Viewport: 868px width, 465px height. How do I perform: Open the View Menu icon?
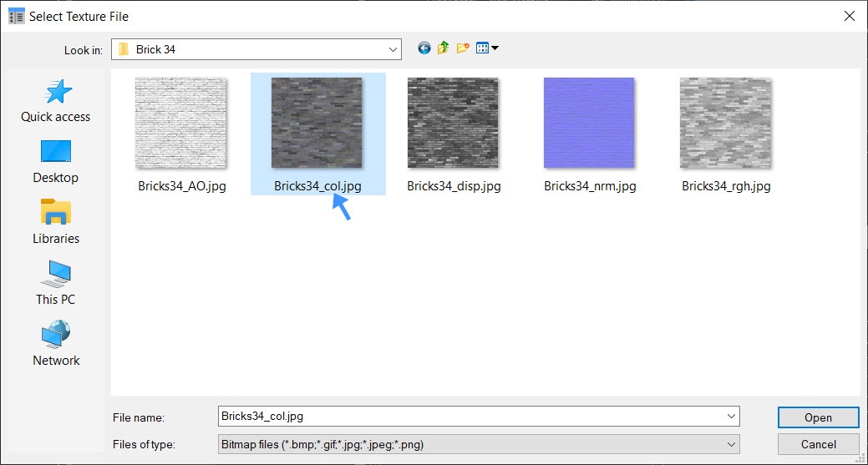tap(483, 48)
